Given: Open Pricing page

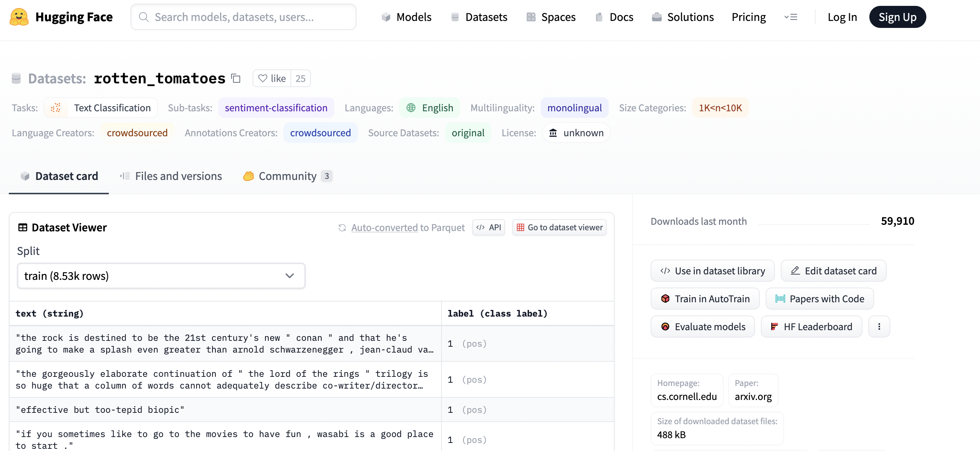Looking at the screenshot, I should coord(749,17).
